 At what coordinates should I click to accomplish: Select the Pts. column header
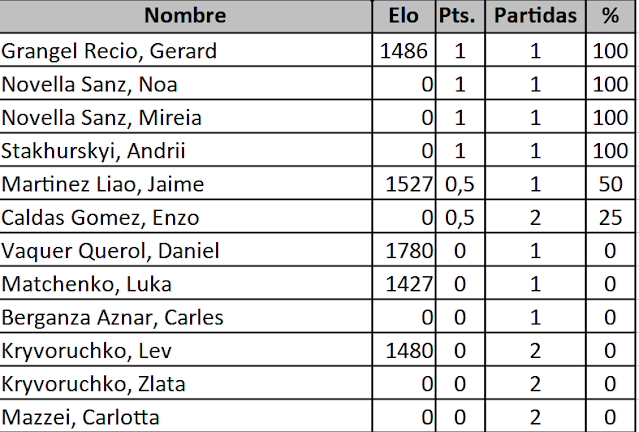(460, 16)
